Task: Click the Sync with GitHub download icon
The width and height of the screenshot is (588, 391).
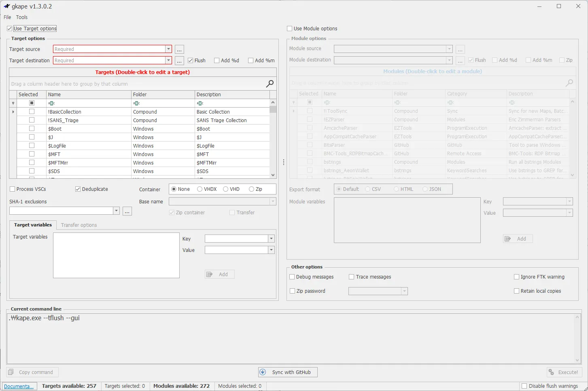Action: click(263, 372)
